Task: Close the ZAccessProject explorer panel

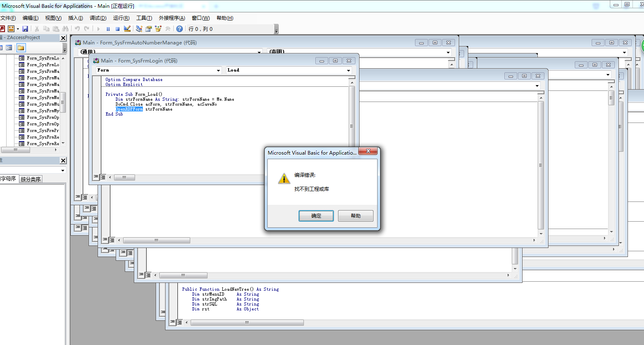Action: click(x=63, y=38)
